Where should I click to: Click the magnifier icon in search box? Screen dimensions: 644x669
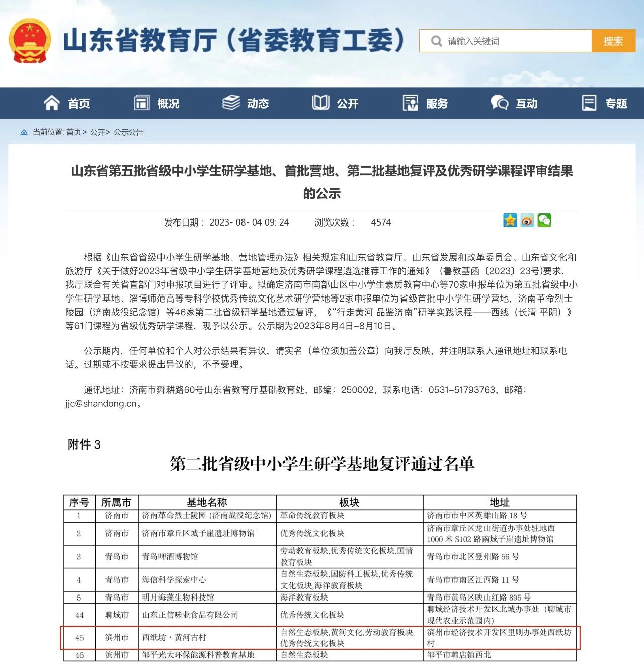click(x=436, y=41)
